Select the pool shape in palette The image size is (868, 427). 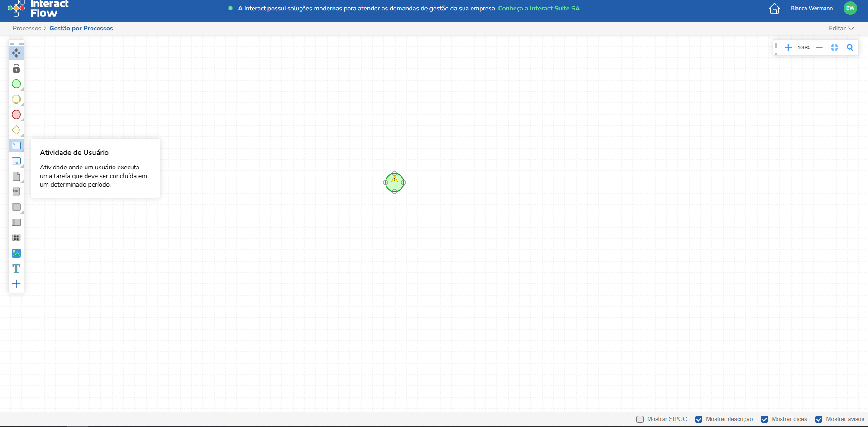point(16,207)
